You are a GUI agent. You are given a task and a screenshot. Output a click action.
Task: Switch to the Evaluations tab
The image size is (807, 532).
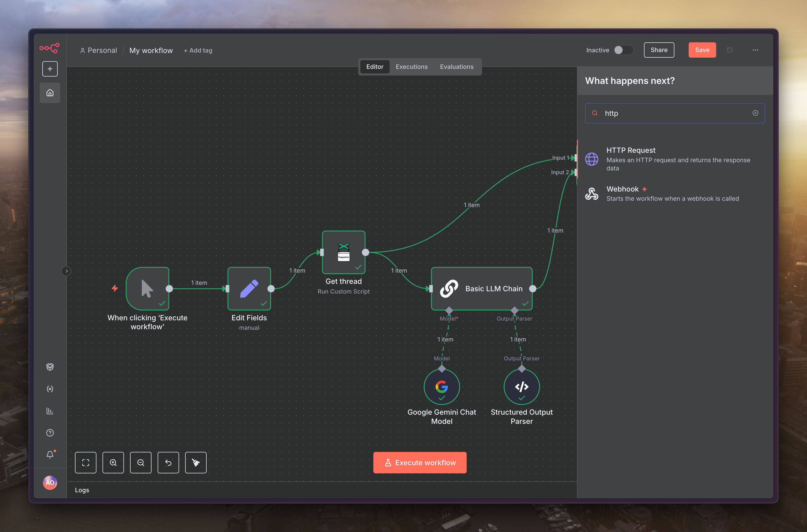(x=457, y=67)
